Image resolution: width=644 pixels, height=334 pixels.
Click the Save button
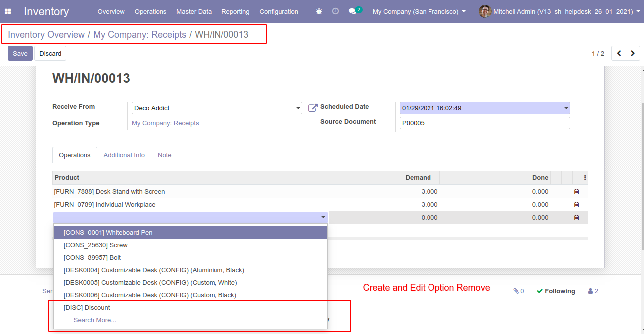20,53
